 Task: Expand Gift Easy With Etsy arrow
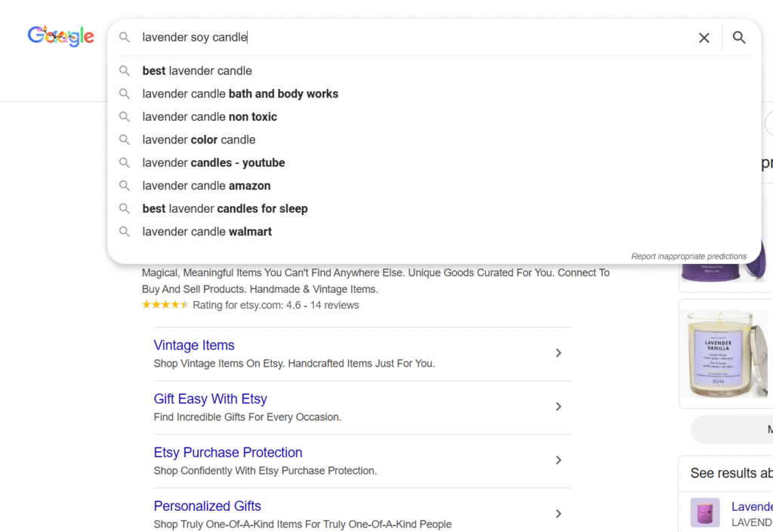pos(559,407)
